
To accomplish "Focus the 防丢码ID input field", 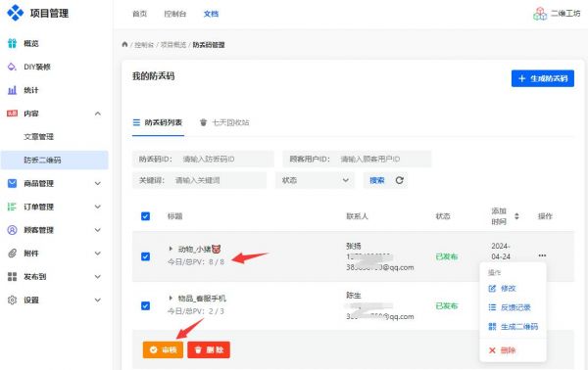I will (203, 160).
